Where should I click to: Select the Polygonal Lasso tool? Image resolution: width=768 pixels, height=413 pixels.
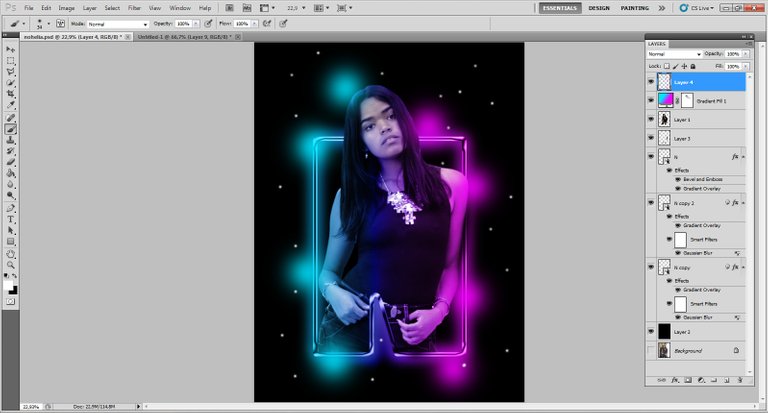click(x=10, y=72)
